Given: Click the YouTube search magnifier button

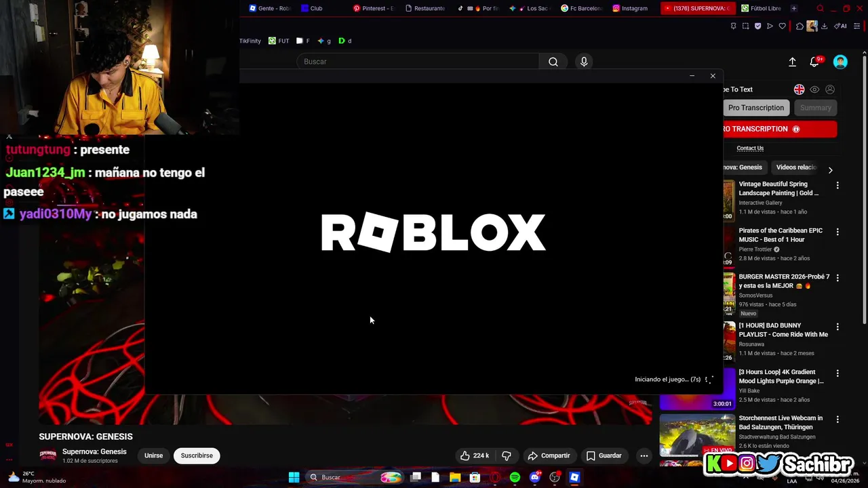Looking at the screenshot, I should (x=553, y=62).
